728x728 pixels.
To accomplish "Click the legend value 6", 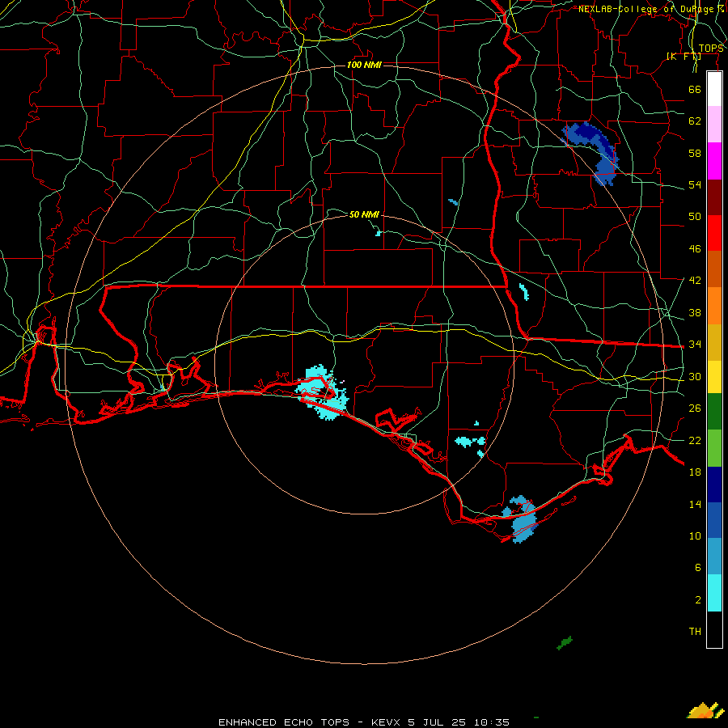I will pos(697,568).
